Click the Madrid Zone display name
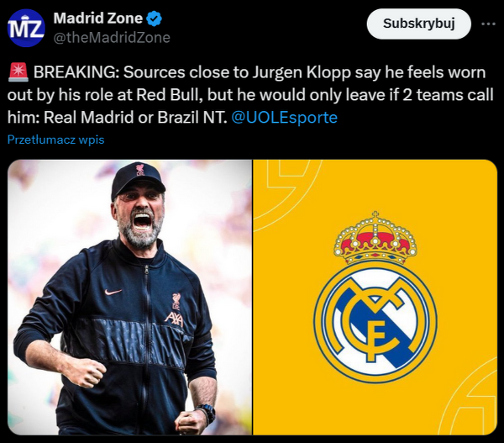 98,18
